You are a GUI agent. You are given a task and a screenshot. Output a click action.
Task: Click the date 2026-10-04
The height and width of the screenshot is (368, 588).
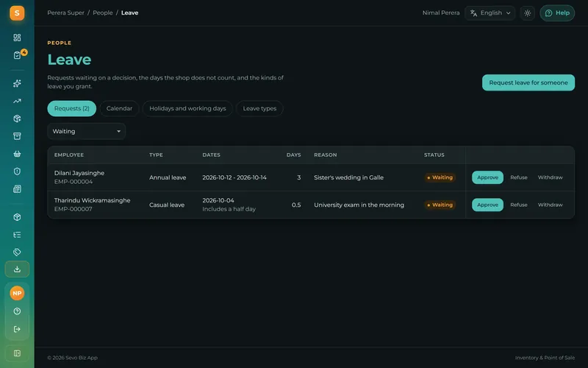pos(218,200)
